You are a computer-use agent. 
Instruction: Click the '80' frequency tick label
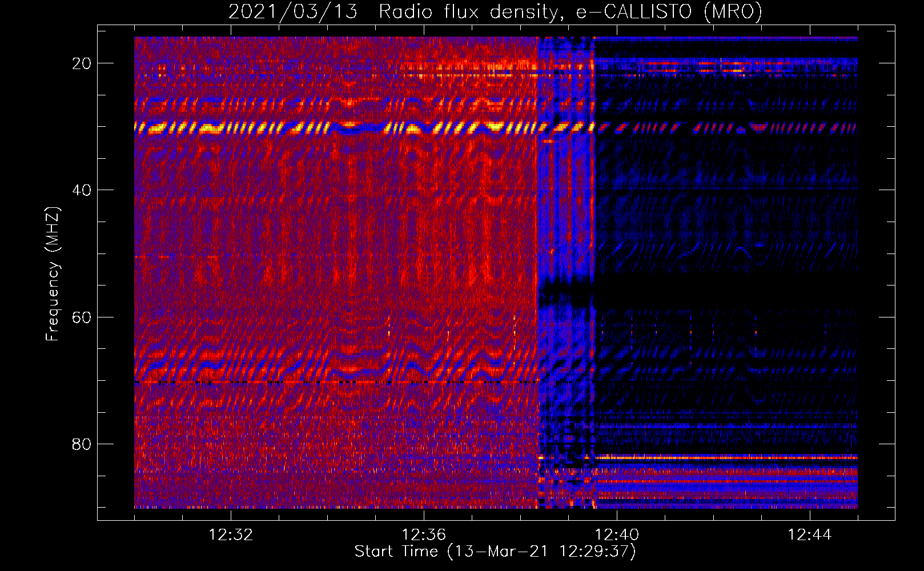[x=82, y=444]
